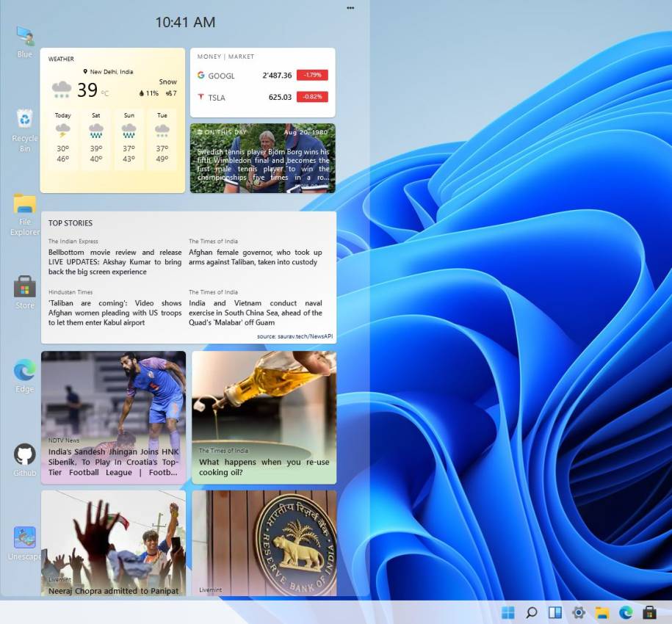Open widgets panel three-dot menu

[x=350, y=8]
